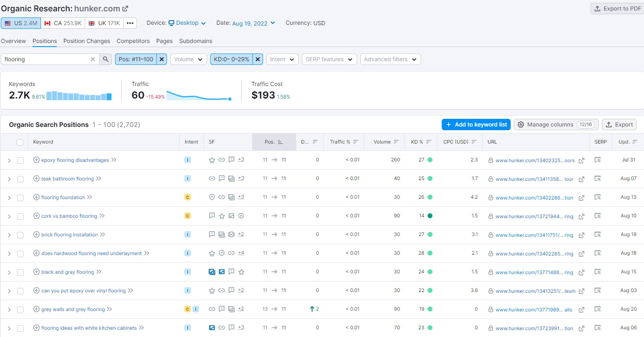
Task: Switch to the Position Changes tab
Action: pos(87,41)
